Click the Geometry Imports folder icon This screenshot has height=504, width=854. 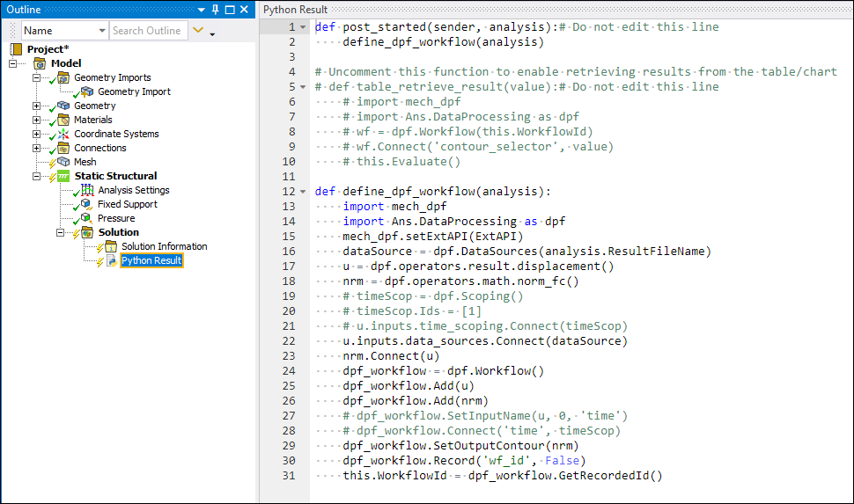pos(63,77)
